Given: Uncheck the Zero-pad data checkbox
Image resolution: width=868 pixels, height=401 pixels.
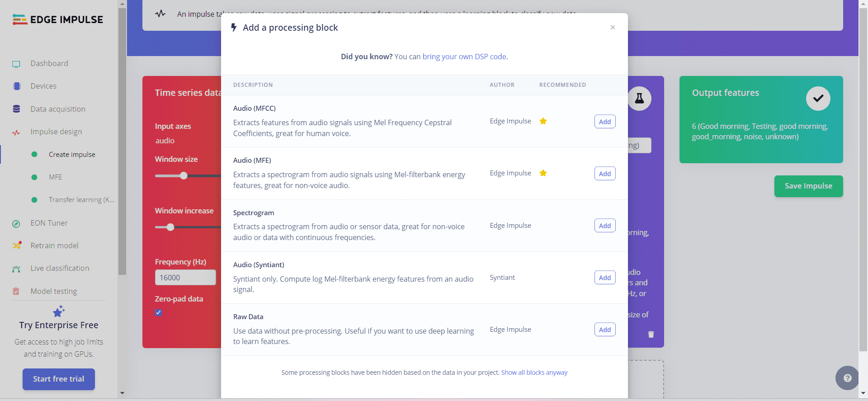Looking at the screenshot, I should (x=159, y=312).
